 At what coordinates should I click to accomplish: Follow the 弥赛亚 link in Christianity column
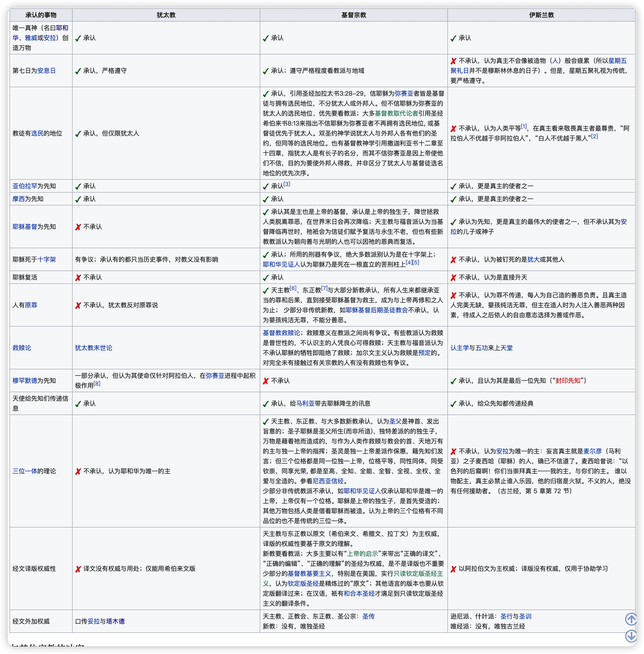pyautogui.click(x=404, y=93)
